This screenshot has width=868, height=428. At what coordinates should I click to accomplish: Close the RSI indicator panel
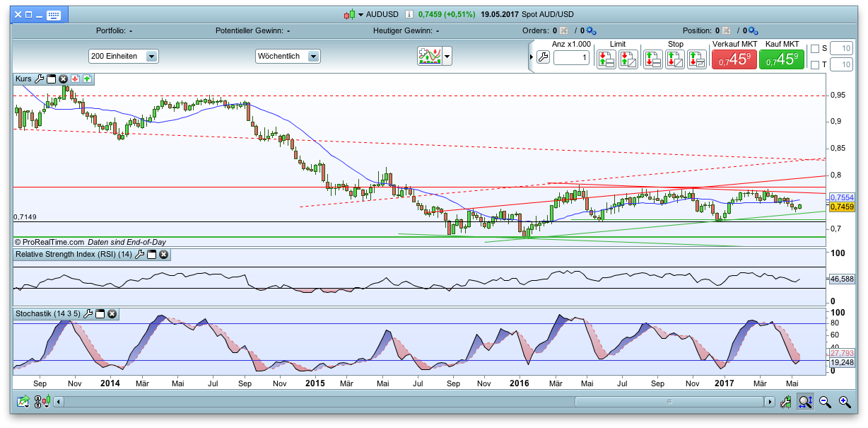coord(163,255)
